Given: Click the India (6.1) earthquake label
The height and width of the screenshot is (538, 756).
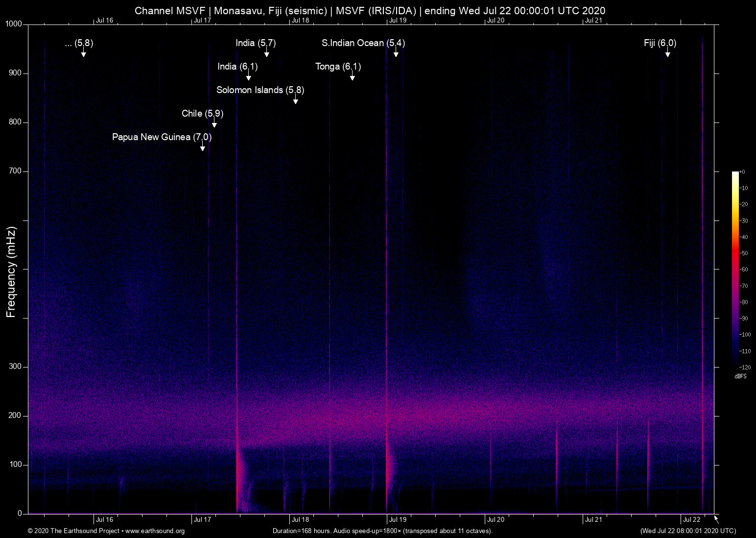Looking at the screenshot, I should tap(238, 66).
